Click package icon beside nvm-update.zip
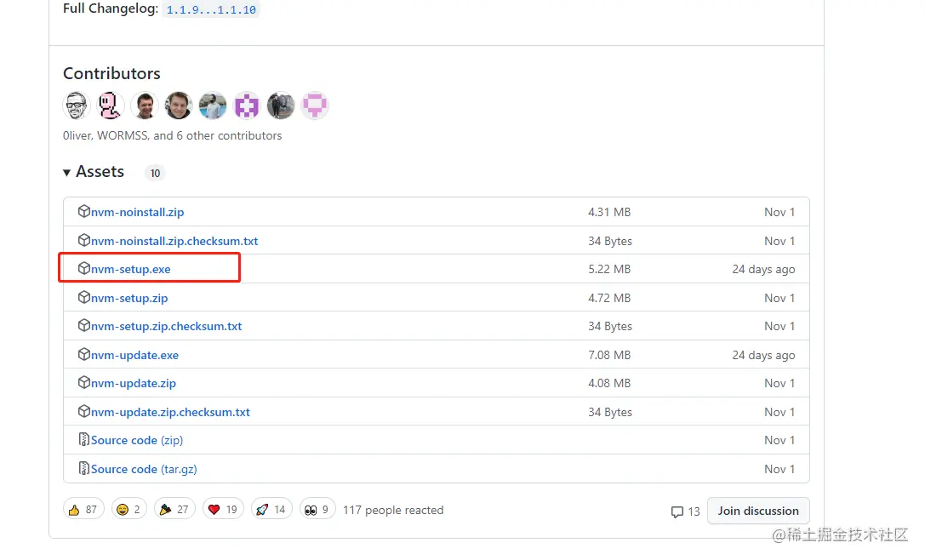The image size is (925, 560). point(83,382)
